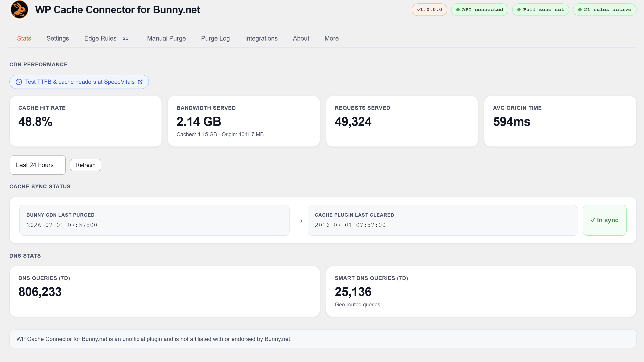Click the arrow between purge timestamps
Viewport: 644px width, 362px height.
[299, 221]
